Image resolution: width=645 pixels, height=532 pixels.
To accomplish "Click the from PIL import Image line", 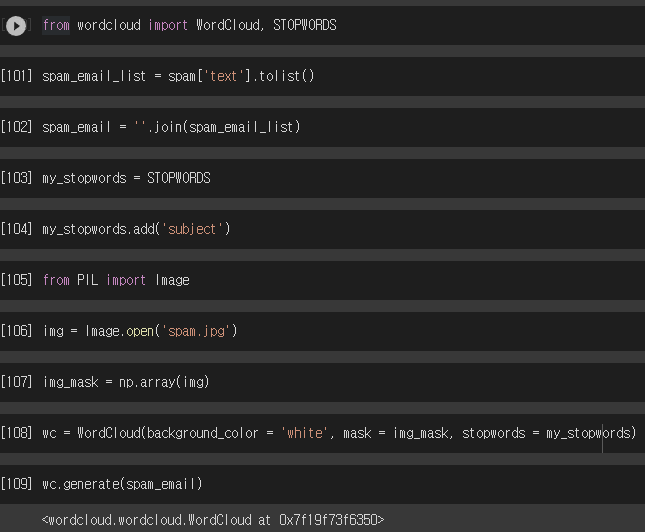I will click(x=116, y=280).
